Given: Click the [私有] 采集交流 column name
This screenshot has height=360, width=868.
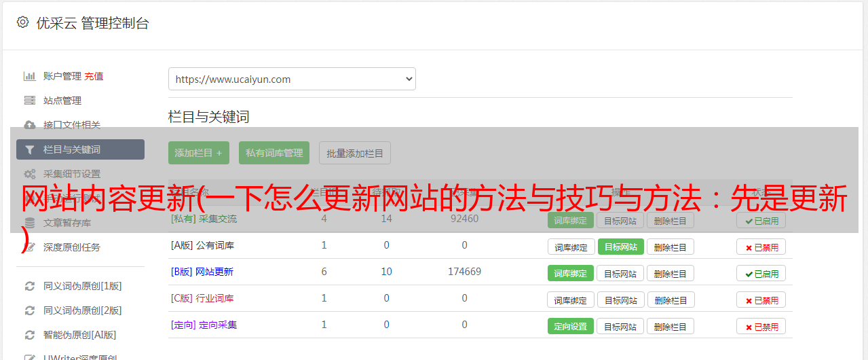Looking at the screenshot, I should point(204,219).
